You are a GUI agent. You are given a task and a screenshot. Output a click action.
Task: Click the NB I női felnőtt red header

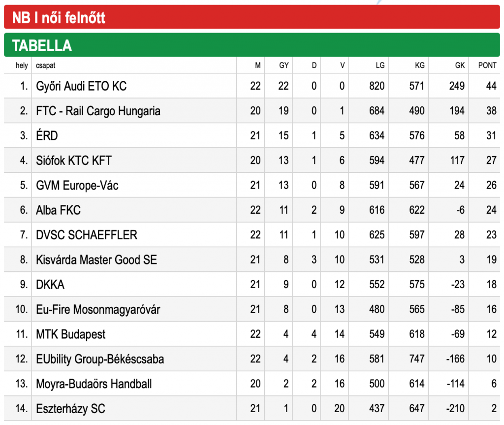[252, 17]
